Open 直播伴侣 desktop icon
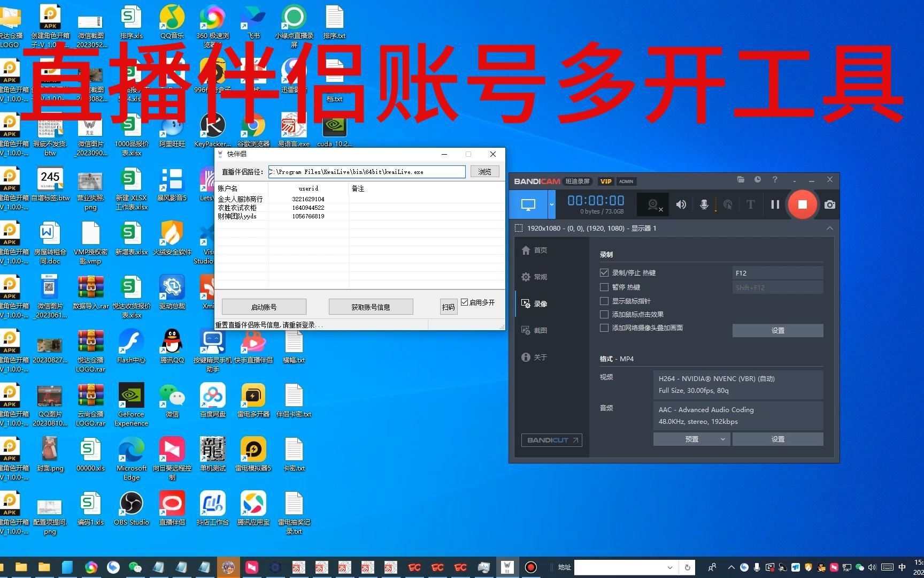This screenshot has width=924, height=578. (x=172, y=509)
